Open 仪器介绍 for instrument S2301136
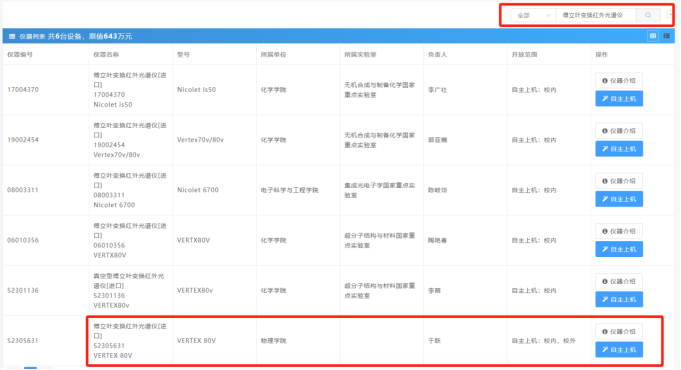 coord(619,281)
